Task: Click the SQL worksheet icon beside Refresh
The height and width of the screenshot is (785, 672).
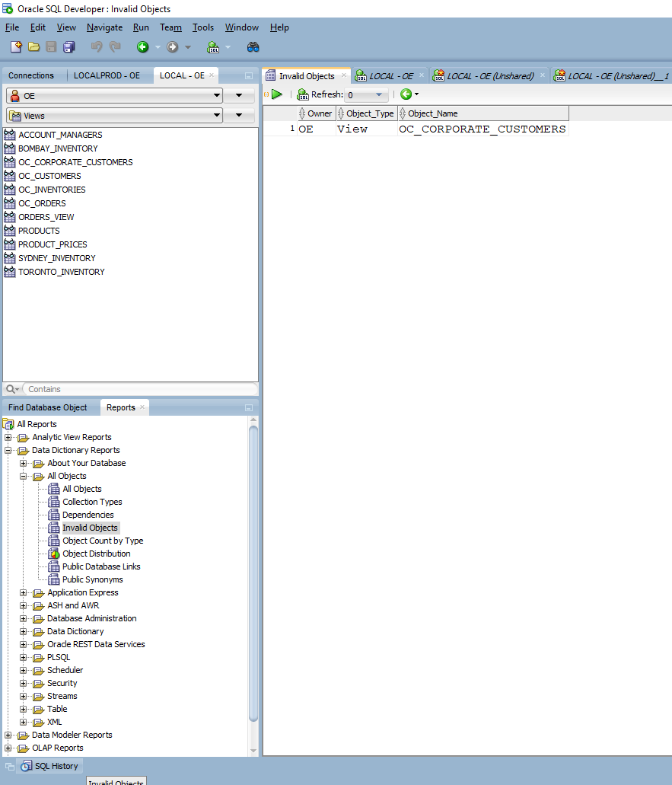Action: [303, 94]
